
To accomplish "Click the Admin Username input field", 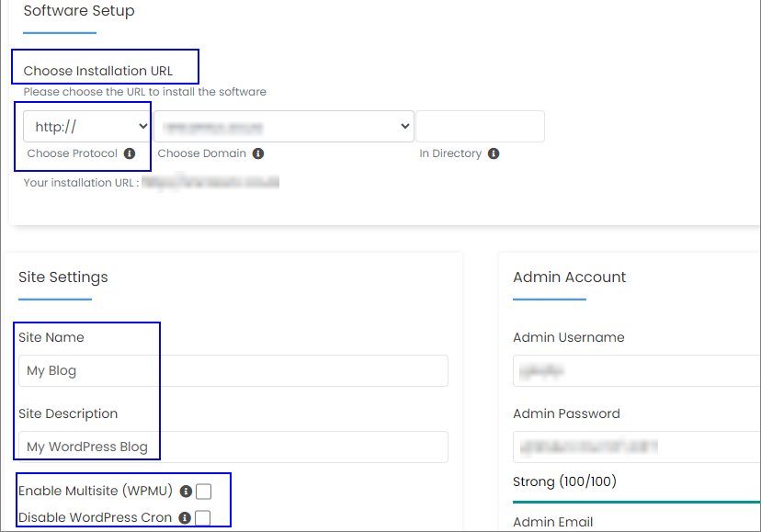I will 637,371.
